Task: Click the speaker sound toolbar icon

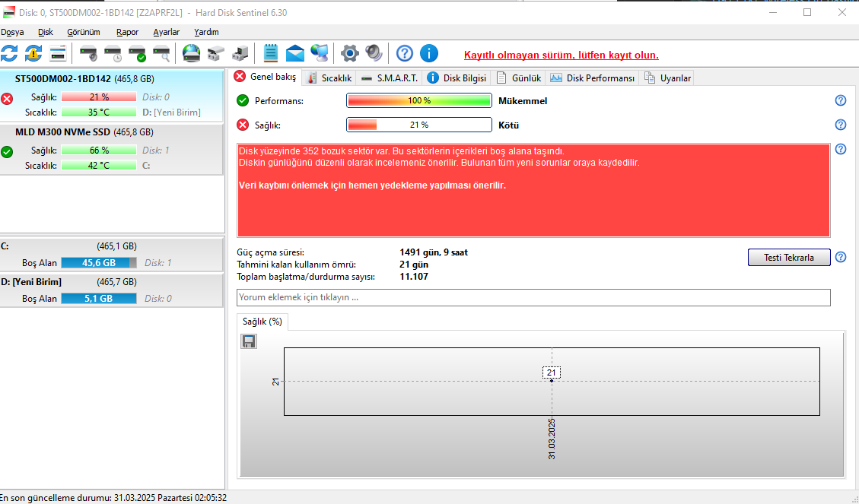Action: [374, 54]
